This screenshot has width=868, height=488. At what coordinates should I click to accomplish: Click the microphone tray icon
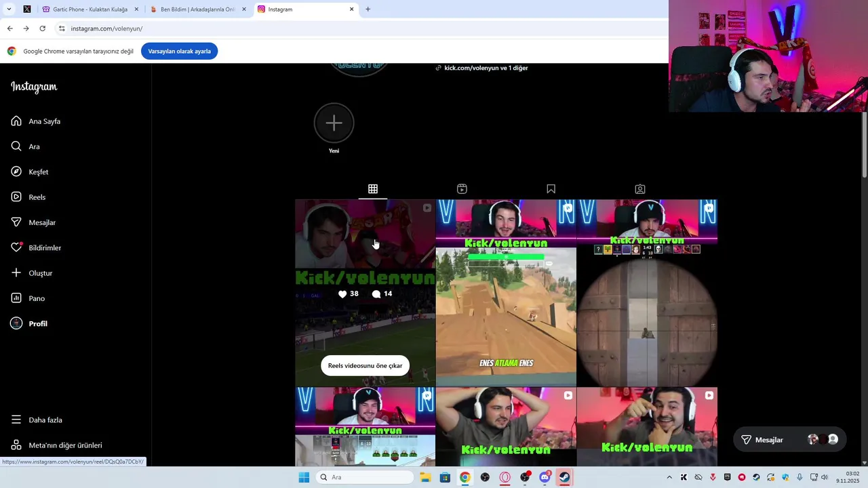tap(800, 477)
